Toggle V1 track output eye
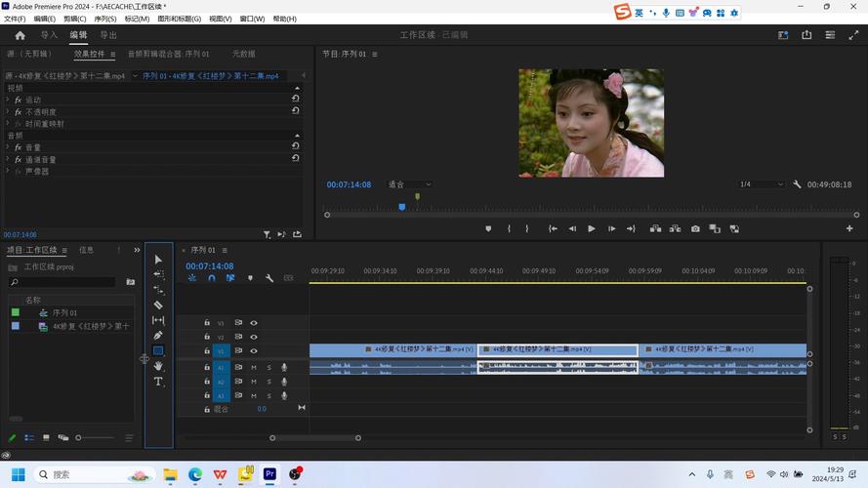868x488 pixels. pyautogui.click(x=254, y=350)
